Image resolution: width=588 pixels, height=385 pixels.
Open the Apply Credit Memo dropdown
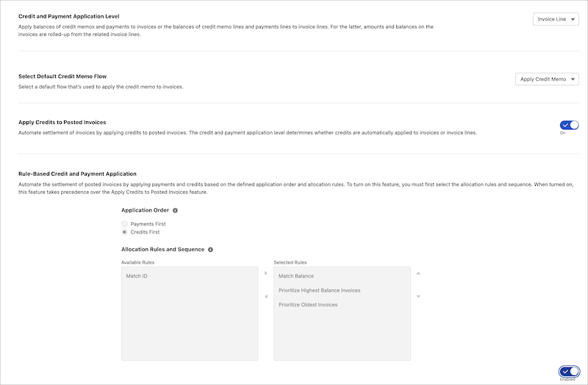pyautogui.click(x=547, y=79)
